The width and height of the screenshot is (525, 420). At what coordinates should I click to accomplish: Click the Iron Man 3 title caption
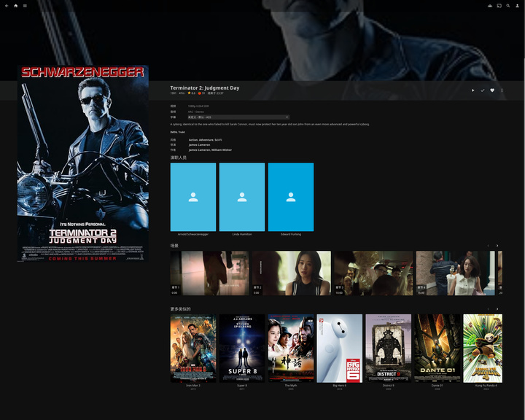click(193, 386)
